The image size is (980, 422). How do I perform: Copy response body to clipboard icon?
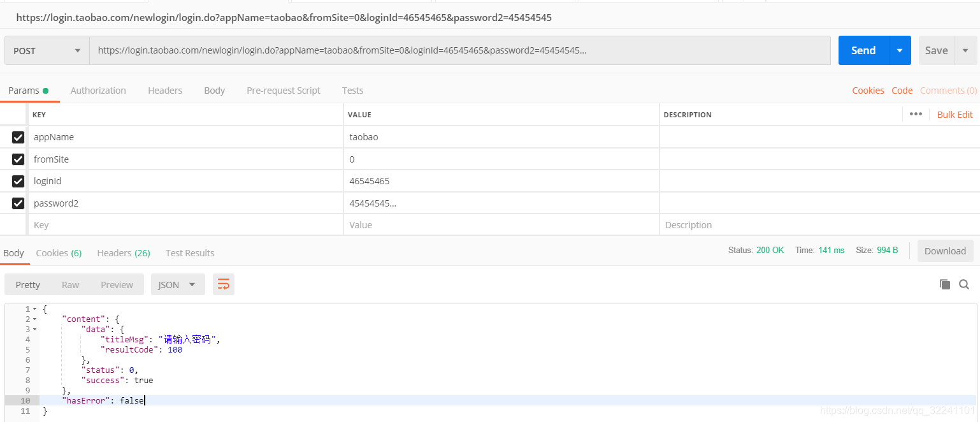click(945, 284)
